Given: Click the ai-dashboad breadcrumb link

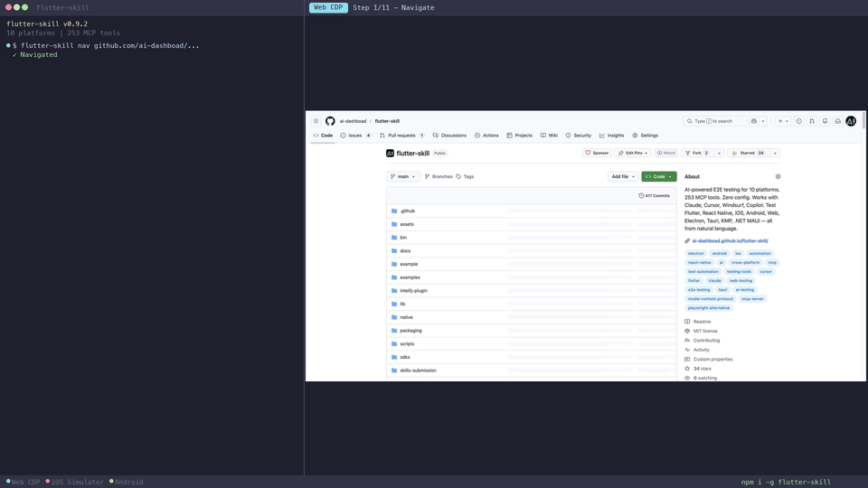Looking at the screenshot, I should pos(353,121).
